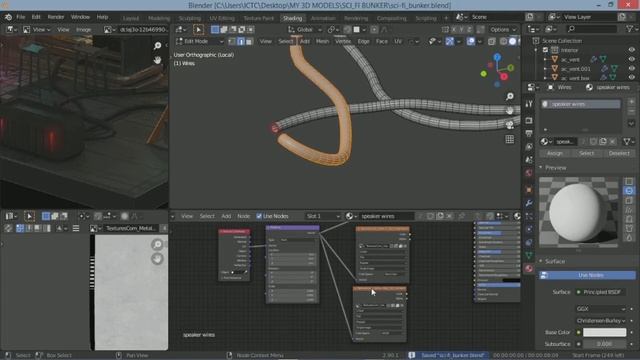The width and height of the screenshot is (640, 360).
Task: Click the viewport pan hand icon
Action: 509,111
